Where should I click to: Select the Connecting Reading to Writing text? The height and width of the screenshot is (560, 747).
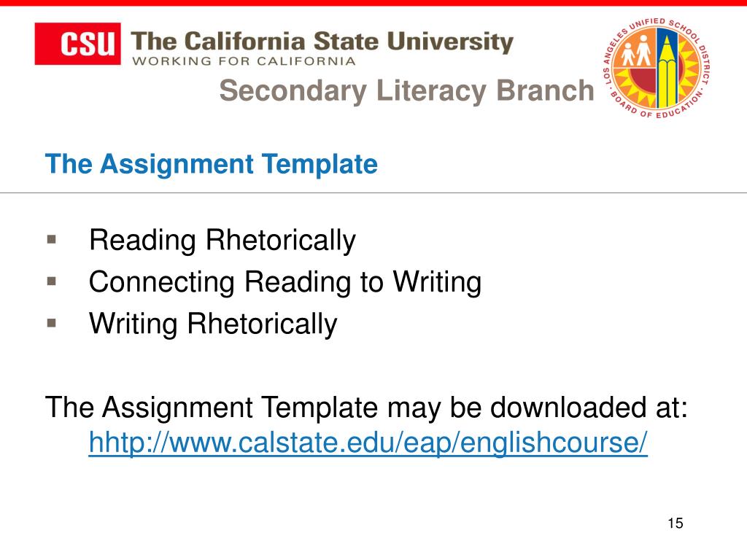285,282
